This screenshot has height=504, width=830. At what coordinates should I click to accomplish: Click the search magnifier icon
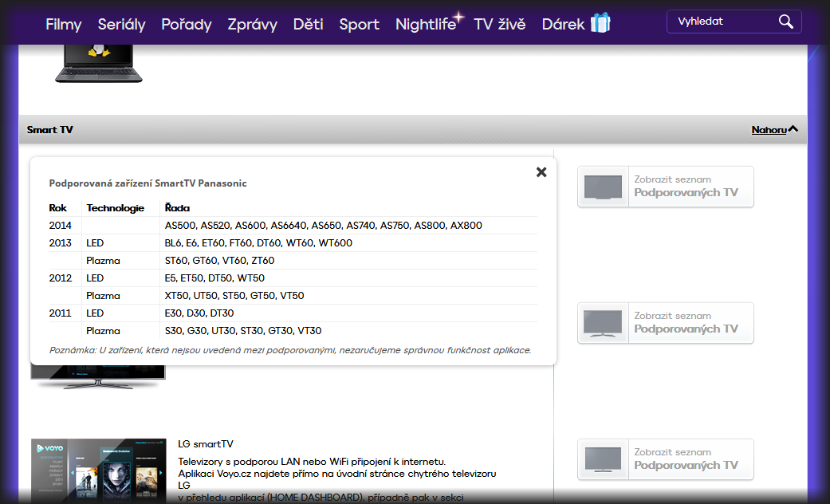786,22
